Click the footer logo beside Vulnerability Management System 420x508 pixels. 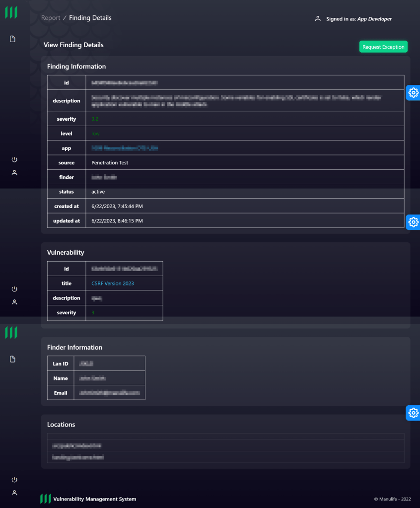[x=45, y=499]
